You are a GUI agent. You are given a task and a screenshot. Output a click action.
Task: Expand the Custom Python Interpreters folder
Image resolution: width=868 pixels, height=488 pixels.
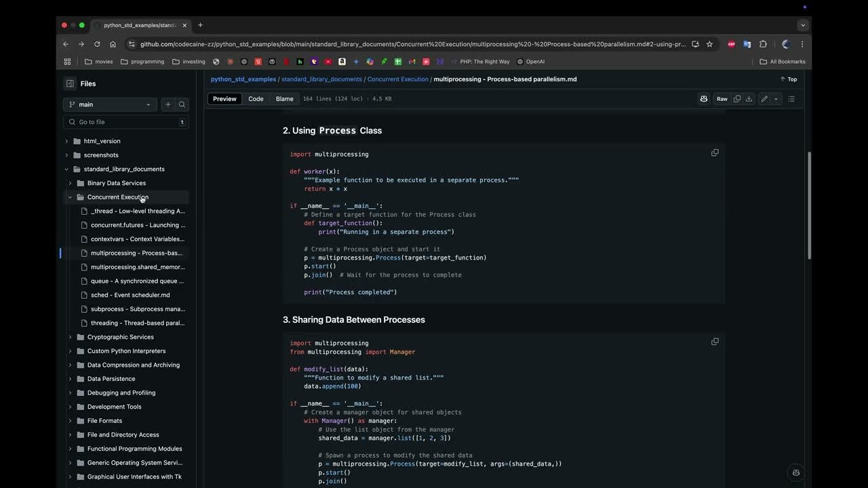[x=70, y=351]
